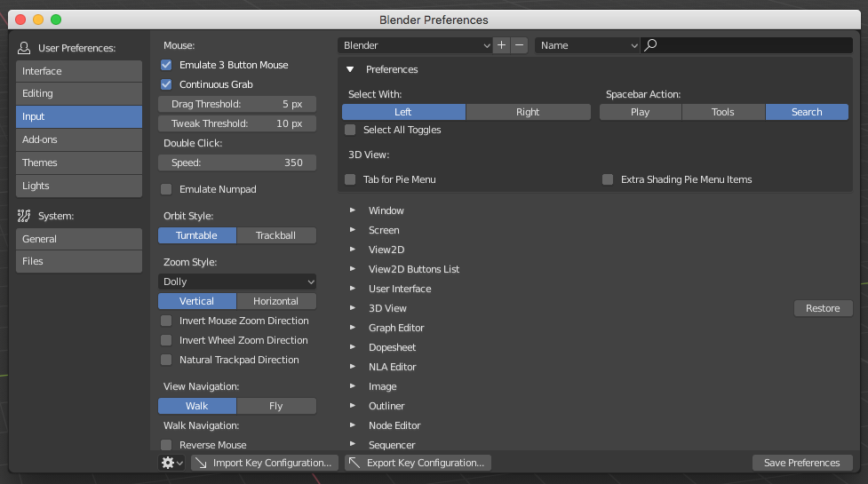Expand the Node Editor category
The image size is (868, 484).
pos(352,424)
